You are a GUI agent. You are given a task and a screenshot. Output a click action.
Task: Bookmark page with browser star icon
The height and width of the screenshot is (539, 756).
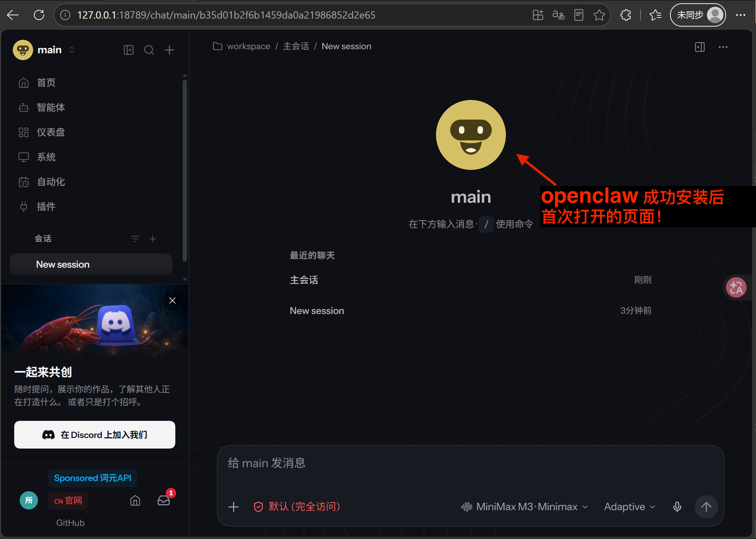(x=599, y=15)
